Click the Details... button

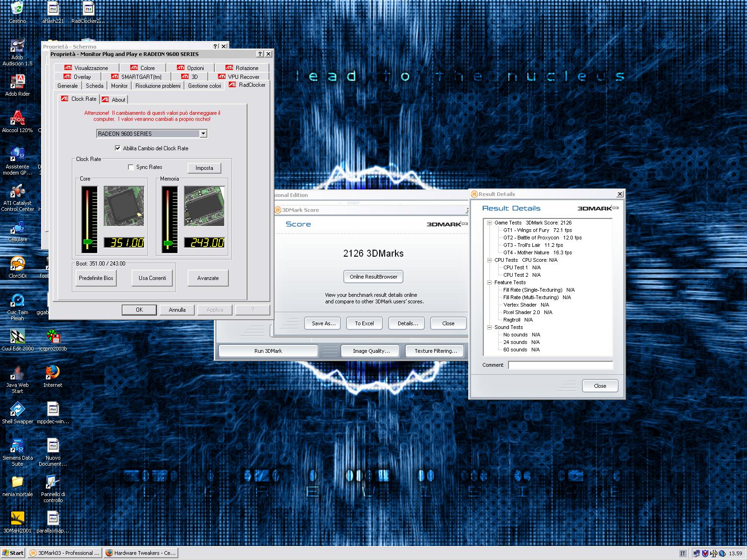[x=408, y=323]
